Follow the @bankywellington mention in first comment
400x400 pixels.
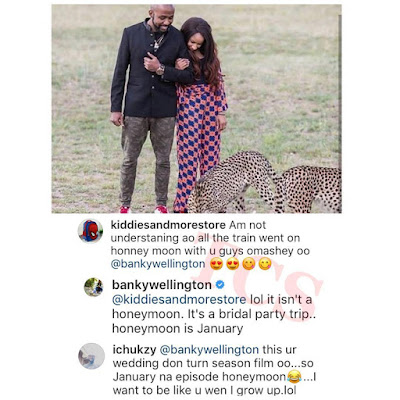click(x=158, y=264)
